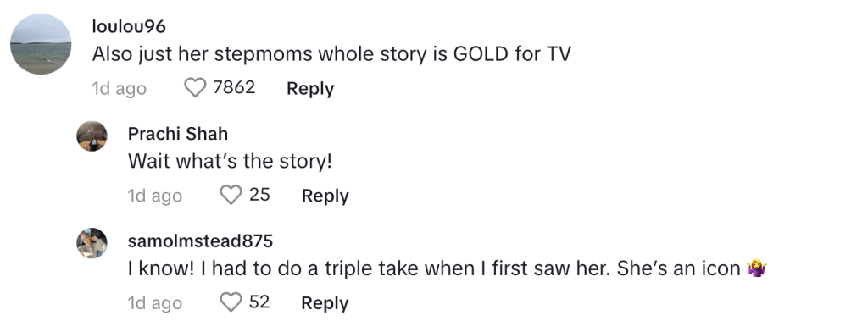The image size is (868, 332).
Task: Like loulou96's comment with the heart icon
Action: point(195,88)
